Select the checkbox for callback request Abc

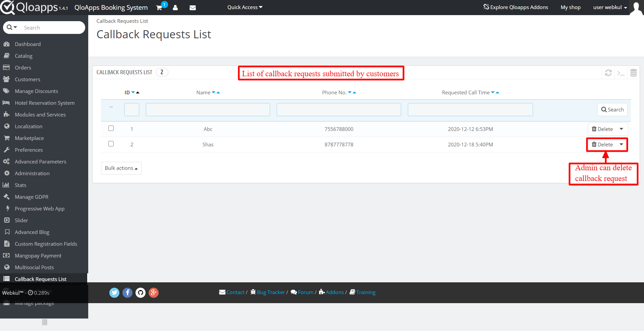[111, 128]
